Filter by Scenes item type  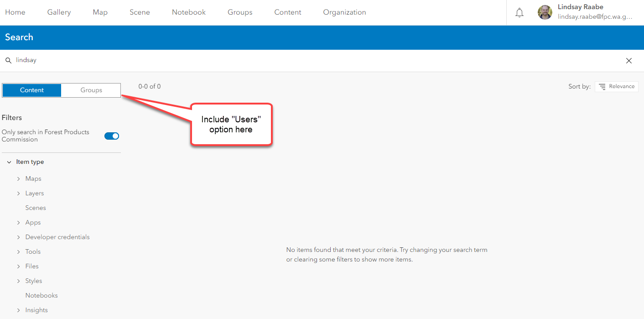click(x=36, y=208)
